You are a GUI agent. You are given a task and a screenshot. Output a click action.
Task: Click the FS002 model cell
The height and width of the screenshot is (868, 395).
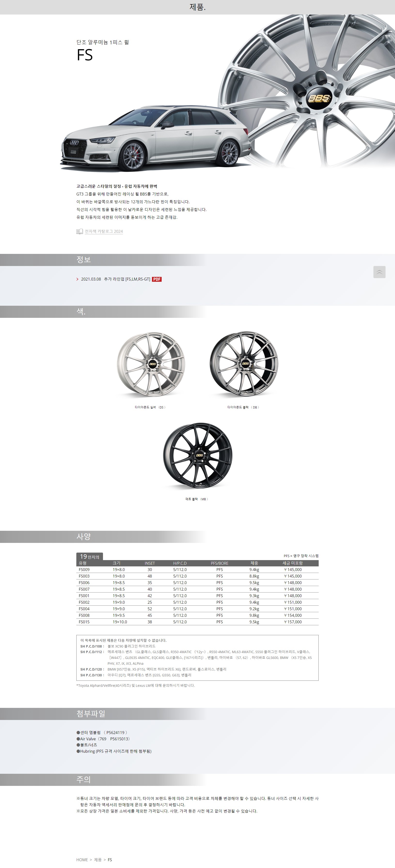(84, 602)
